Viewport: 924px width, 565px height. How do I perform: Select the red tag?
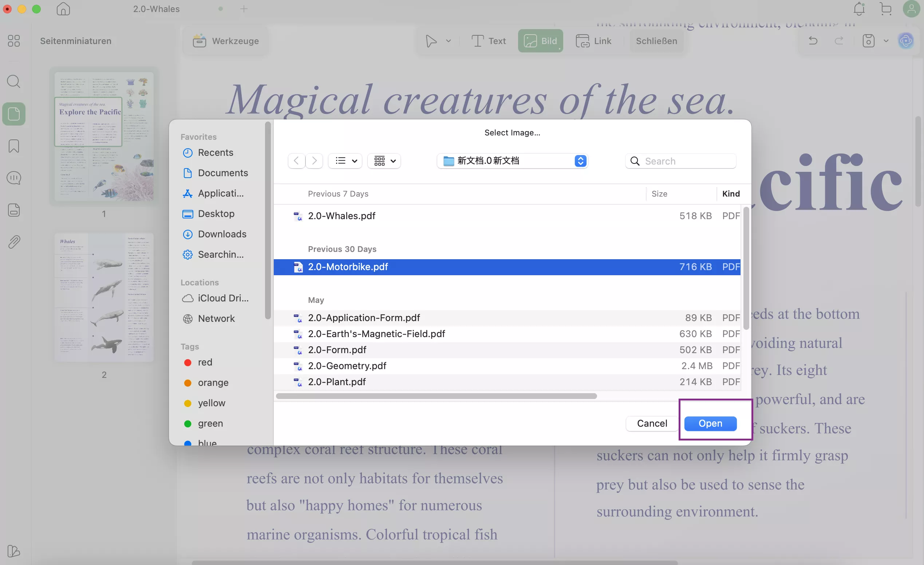tap(205, 362)
